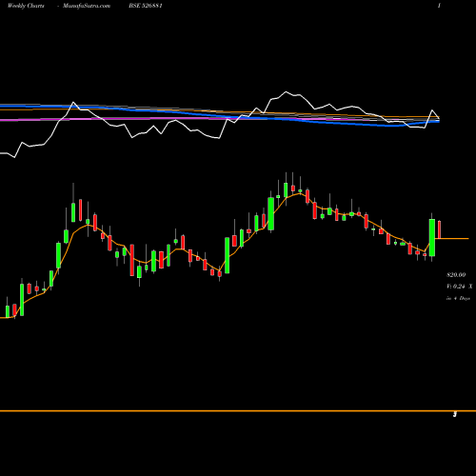Click the highest green candle at chart peak
This screenshot has width=476, height=476.
point(286,189)
